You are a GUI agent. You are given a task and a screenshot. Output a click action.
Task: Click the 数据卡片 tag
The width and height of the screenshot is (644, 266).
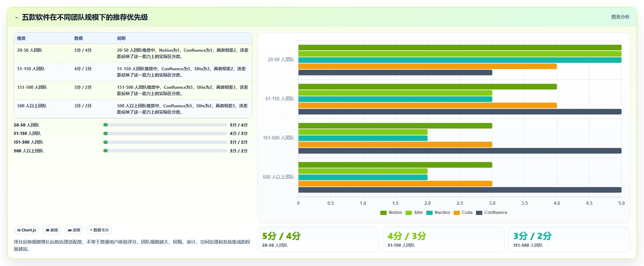(x=99, y=230)
